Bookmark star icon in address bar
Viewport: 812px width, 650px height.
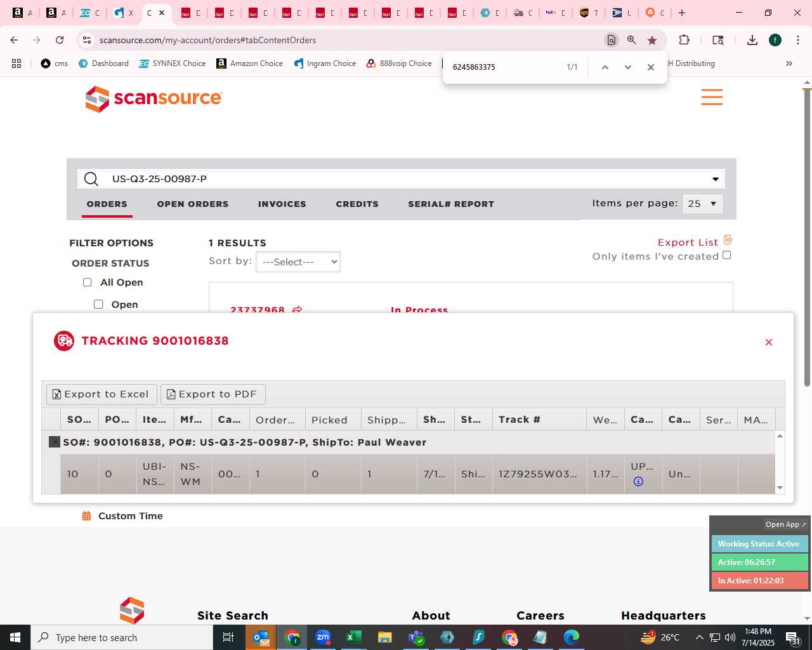click(652, 40)
